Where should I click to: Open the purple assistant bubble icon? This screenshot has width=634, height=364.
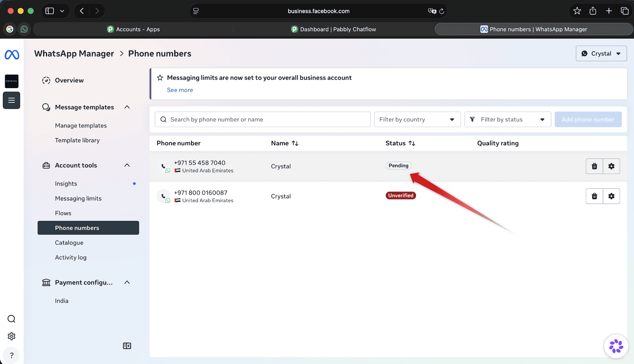616,346
